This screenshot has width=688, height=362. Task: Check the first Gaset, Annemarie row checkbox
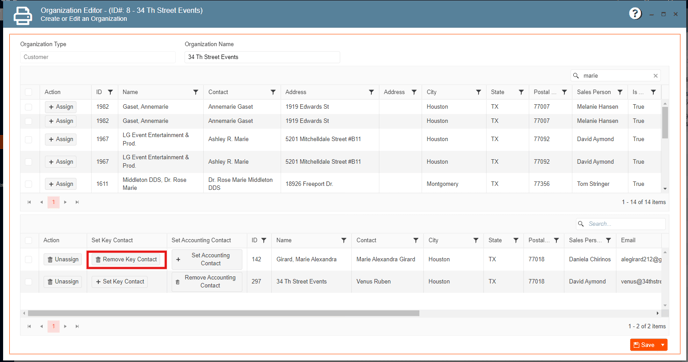[29, 107]
